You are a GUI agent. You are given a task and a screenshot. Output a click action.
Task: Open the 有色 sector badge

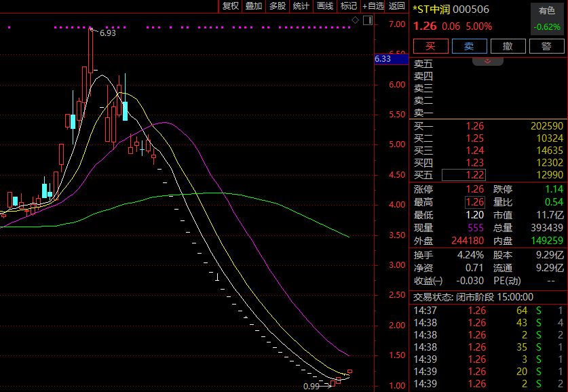tap(546, 10)
